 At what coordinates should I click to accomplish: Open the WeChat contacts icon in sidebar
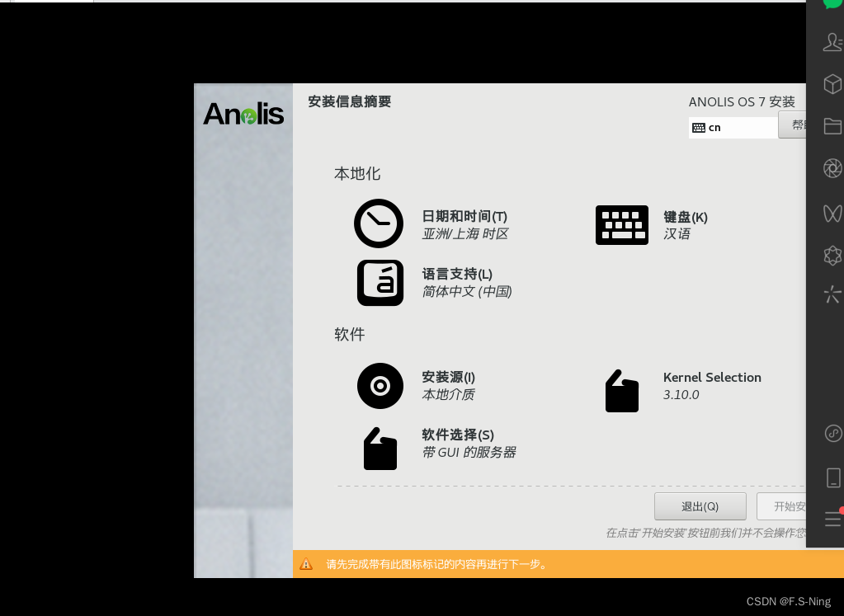click(832, 42)
